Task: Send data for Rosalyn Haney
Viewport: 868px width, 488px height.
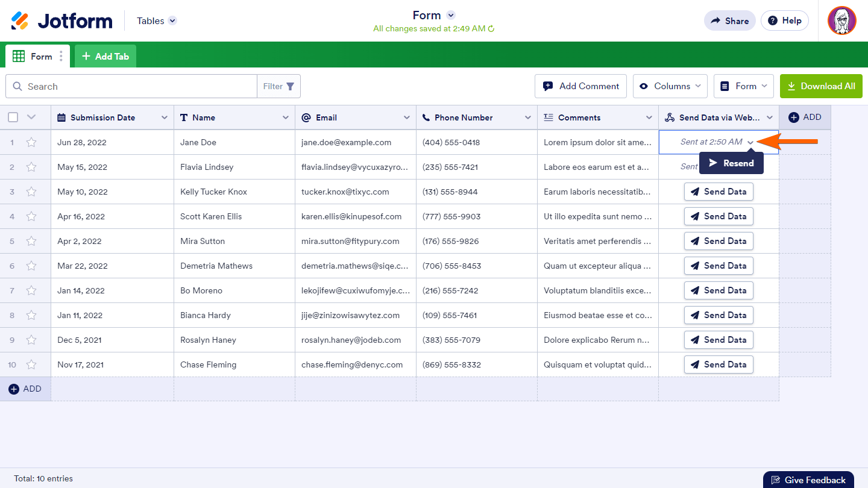Action: point(719,340)
